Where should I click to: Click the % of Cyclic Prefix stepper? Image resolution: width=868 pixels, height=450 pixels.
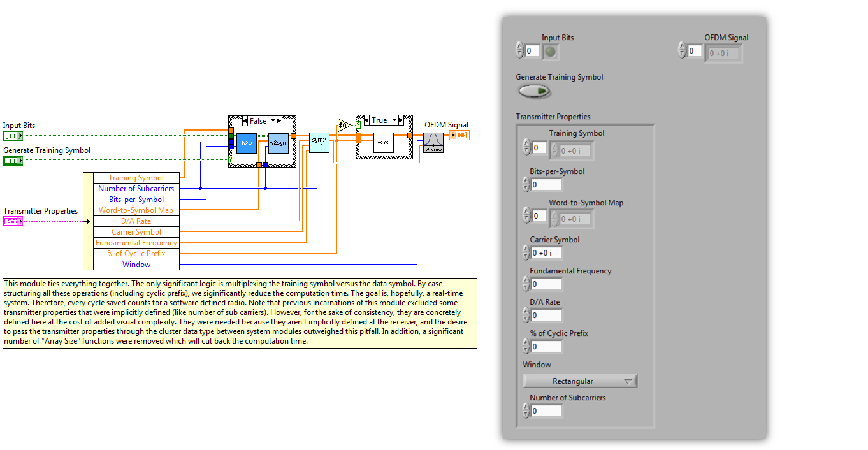526,347
